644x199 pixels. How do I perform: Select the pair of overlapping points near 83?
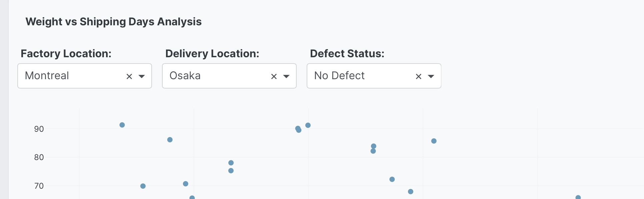(373, 148)
